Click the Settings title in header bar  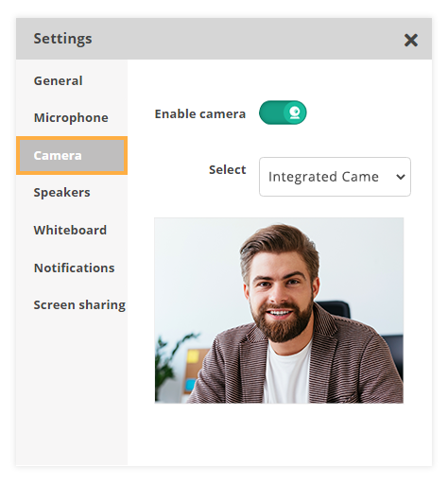62,39
